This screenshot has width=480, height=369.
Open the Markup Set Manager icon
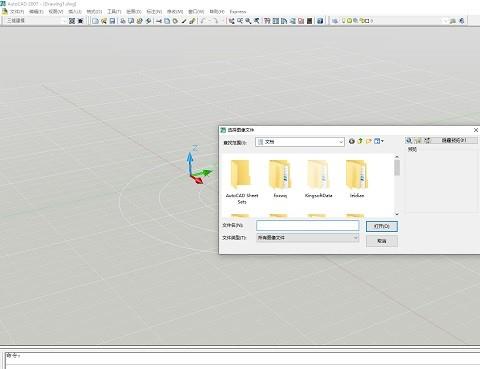301,21
